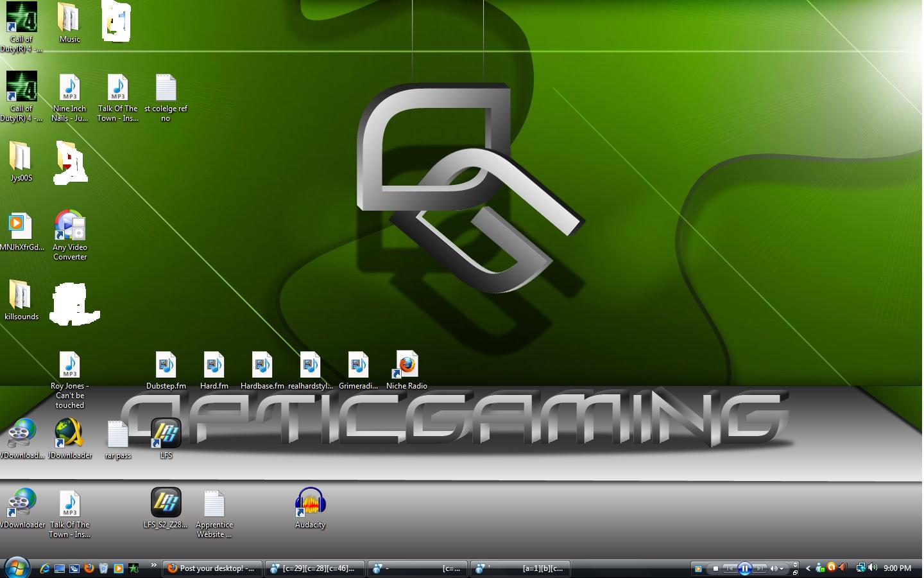Launch Call of Duty 4 from Quick Launch
This screenshot has width=924, height=578.
[133, 568]
